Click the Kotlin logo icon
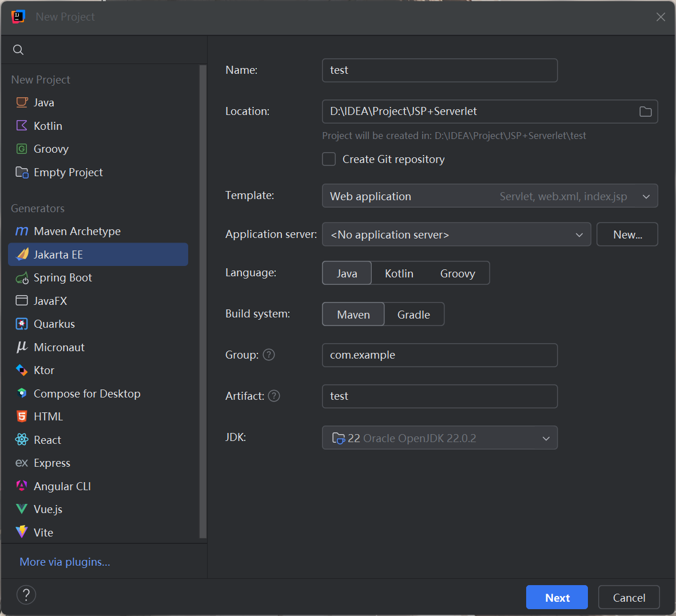 tap(22, 125)
